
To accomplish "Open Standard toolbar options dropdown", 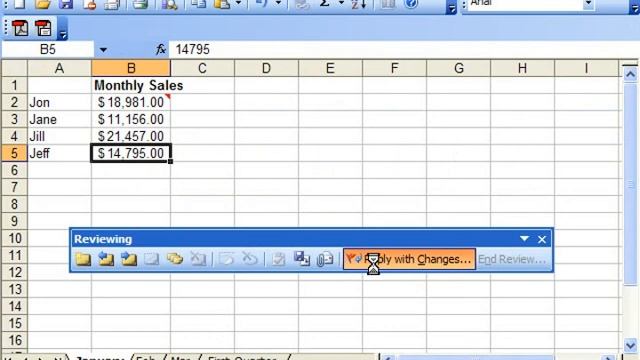I will coord(451,8).
